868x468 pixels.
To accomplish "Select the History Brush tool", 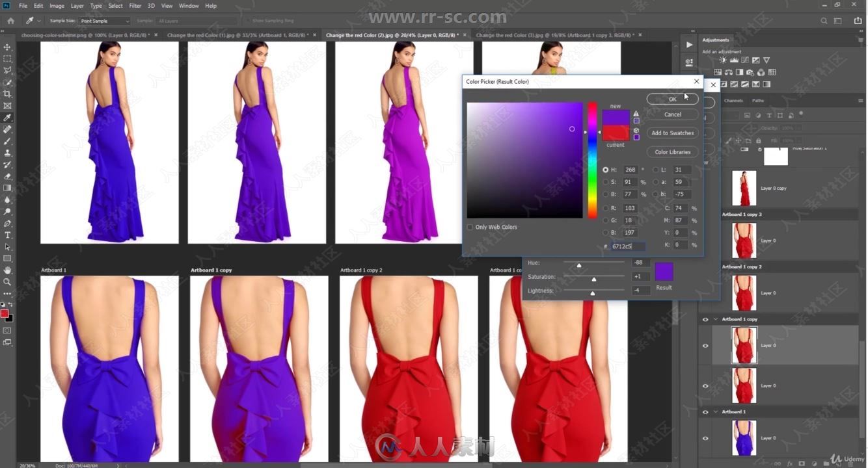I will pos(7,164).
